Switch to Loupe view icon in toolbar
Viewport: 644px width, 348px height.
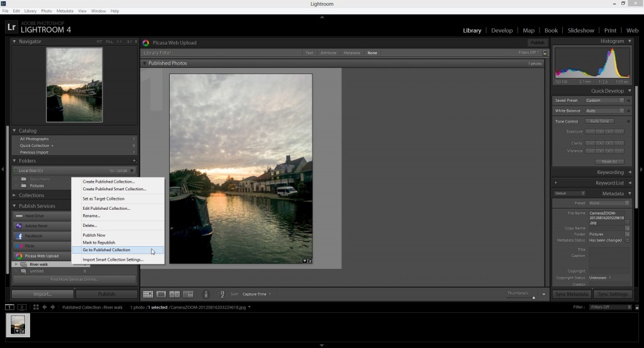(x=161, y=294)
